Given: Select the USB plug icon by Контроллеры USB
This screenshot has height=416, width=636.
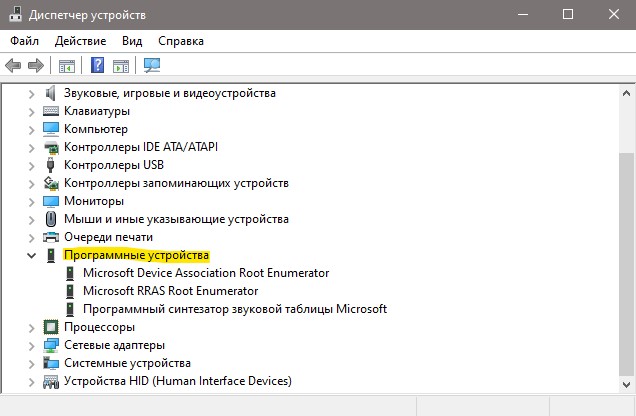Looking at the screenshot, I should coord(51,165).
